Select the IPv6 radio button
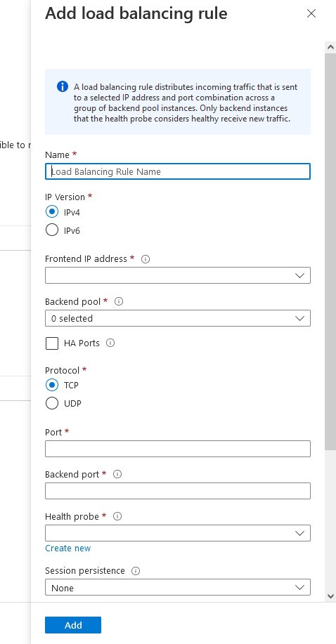The width and height of the screenshot is (336, 644). point(52,230)
